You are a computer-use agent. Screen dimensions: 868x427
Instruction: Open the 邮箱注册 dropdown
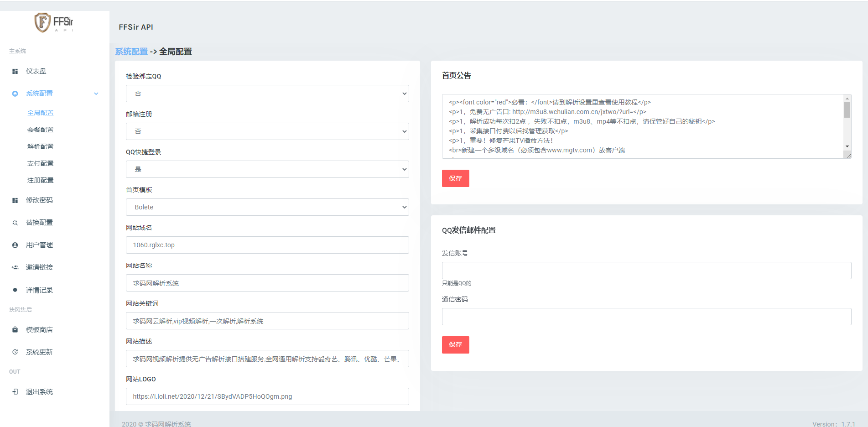coord(267,131)
